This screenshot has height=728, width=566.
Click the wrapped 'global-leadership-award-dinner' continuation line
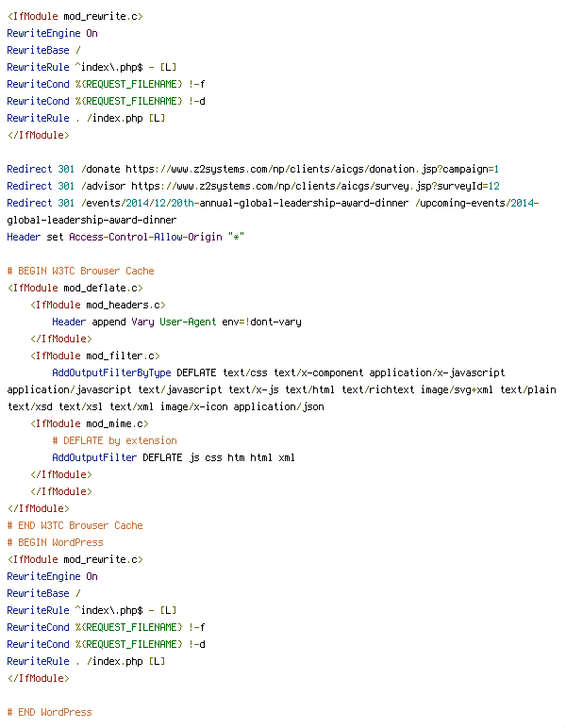pyautogui.click(x=92, y=220)
